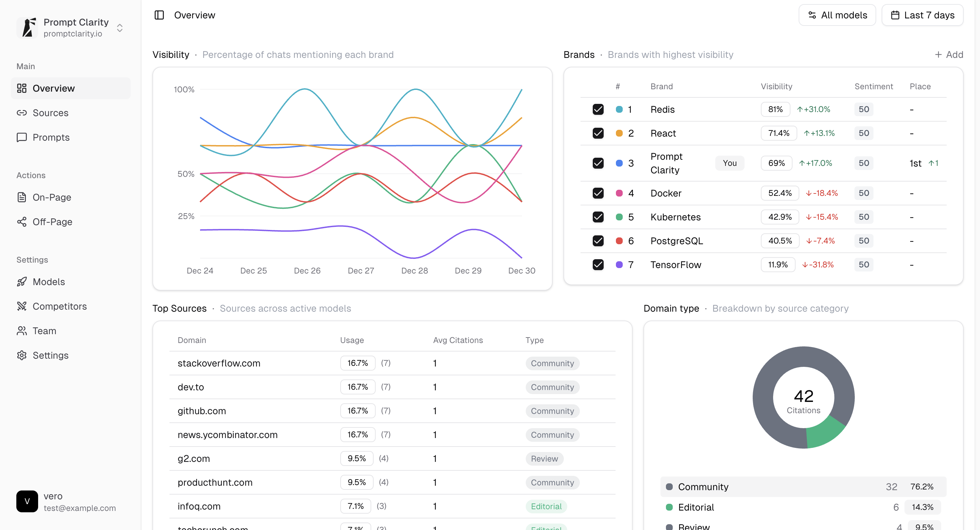Screen dimensions: 980x530
Task: Open the On-Page actions panel
Action: (52, 197)
